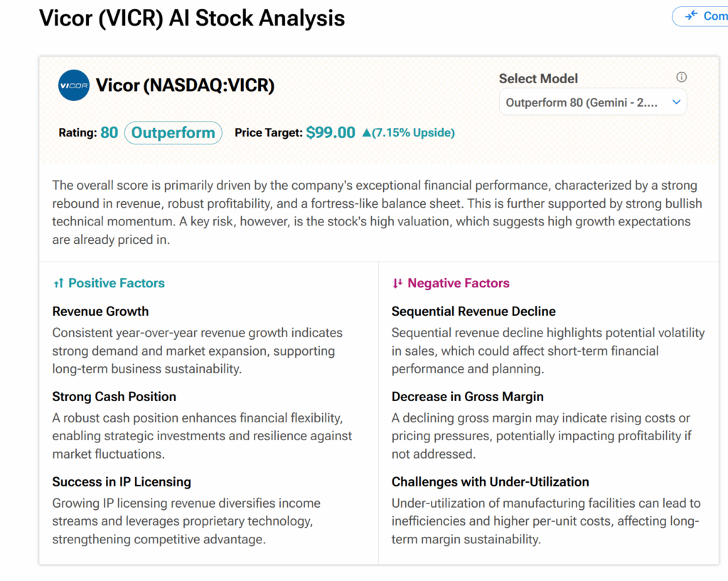The width and height of the screenshot is (728, 581).
Task: Click the chevron arrow in the model selector
Action: pyautogui.click(x=676, y=102)
